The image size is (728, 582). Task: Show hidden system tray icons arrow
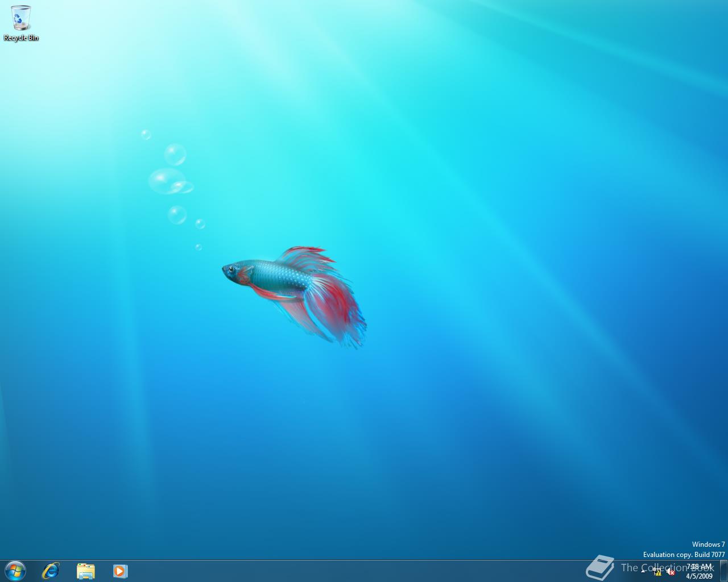click(x=643, y=571)
